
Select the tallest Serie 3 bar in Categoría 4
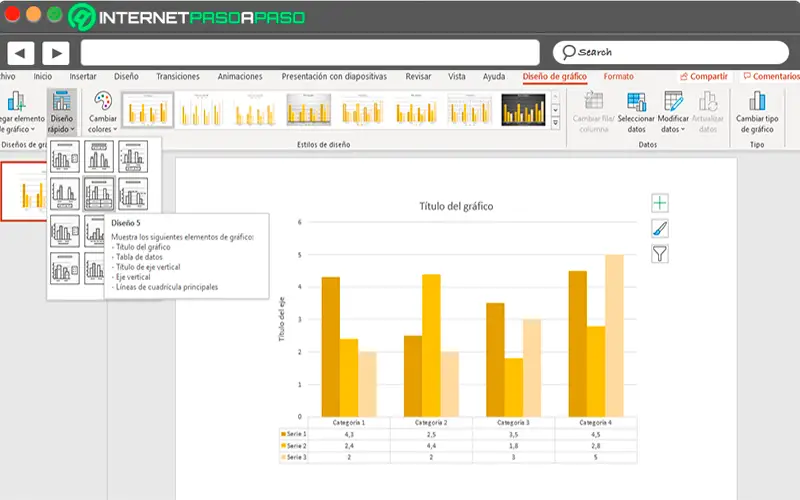pos(614,336)
